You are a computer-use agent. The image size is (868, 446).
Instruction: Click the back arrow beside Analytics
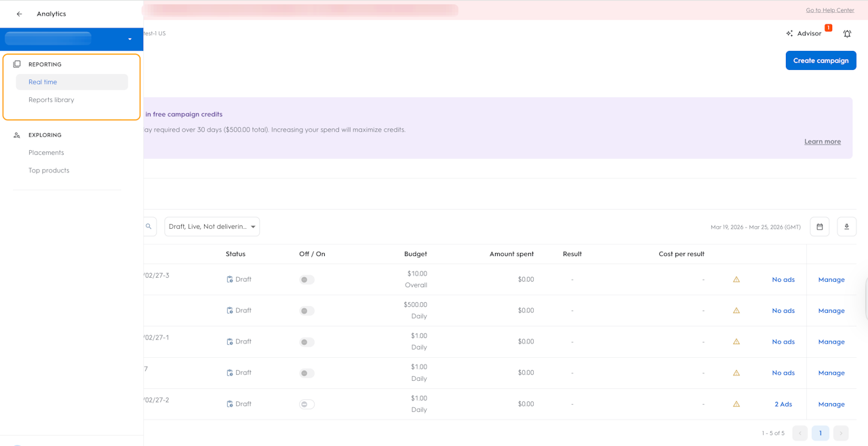tap(19, 14)
